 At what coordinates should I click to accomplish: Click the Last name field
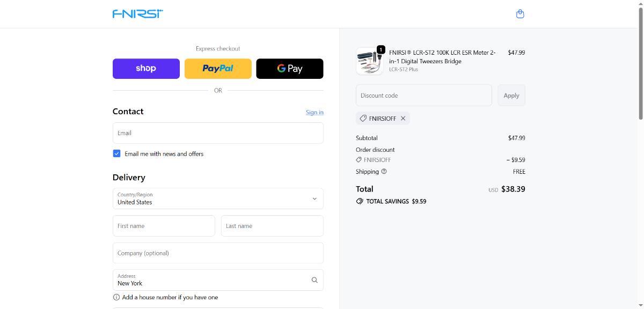(x=272, y=226)
